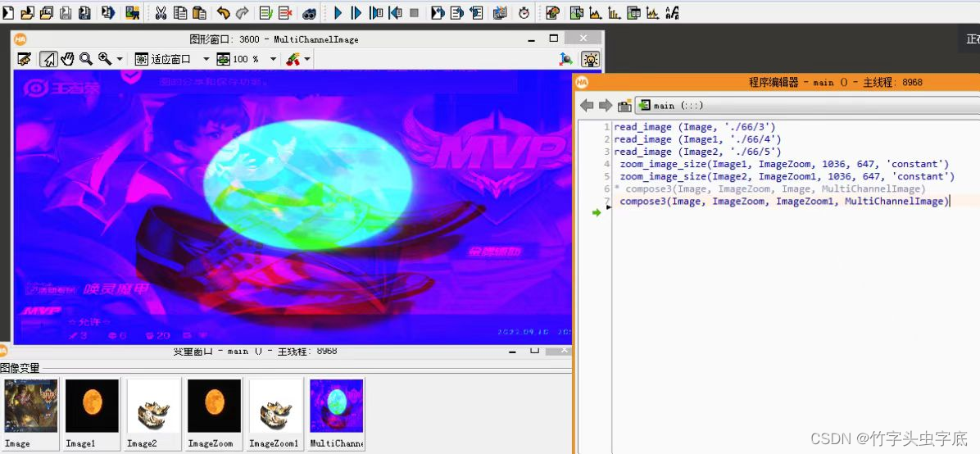Clear the graphics window with the eraser icon
Screen dimensions: 980x454
(24, 59)
